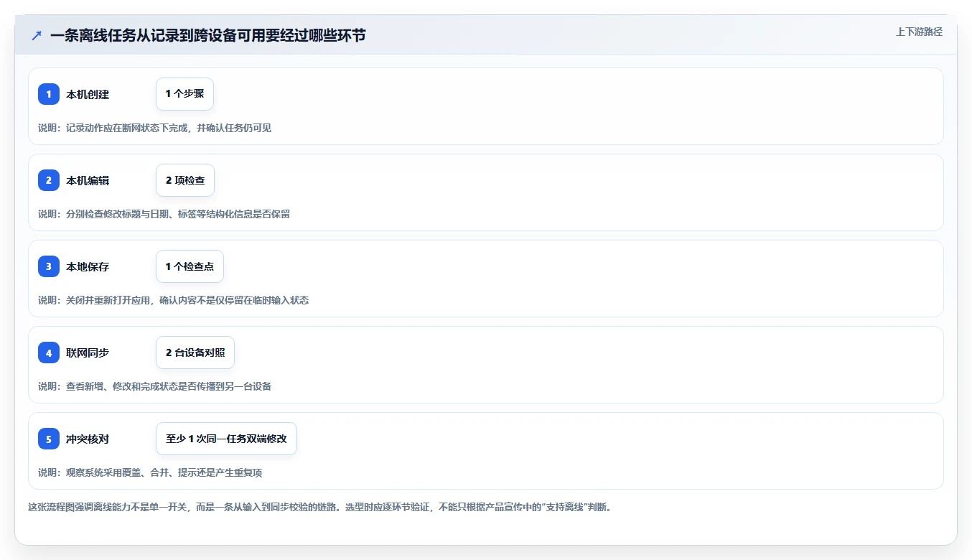Image resolution: width=972 pixels, height=560 pixels.
Task: Select step number badge 4
Action: (x=49, y=353)
